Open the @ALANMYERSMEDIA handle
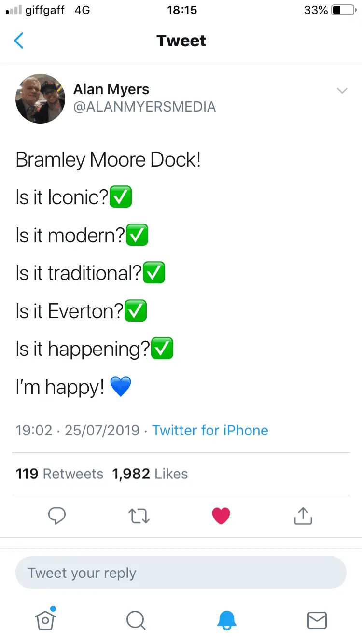This screenshot has width=362, height=644. (144, 107)
